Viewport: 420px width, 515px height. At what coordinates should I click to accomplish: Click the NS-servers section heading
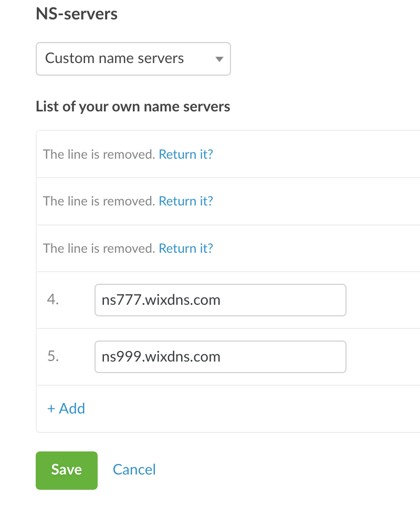(77, 14)
